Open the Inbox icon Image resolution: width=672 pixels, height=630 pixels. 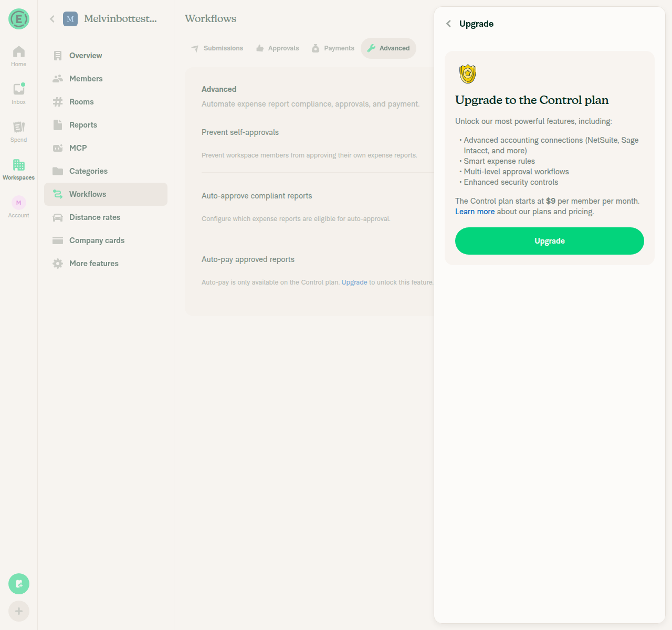18,94
